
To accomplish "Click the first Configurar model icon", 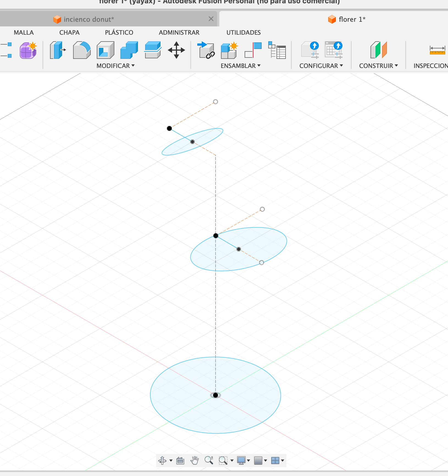I will (x=310, y=50).
